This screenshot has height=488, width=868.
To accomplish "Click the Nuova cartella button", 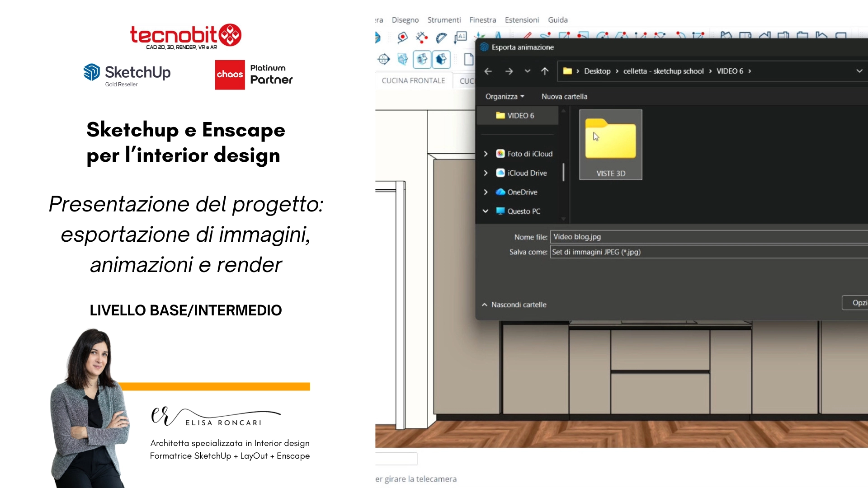I will coord(564,96).
